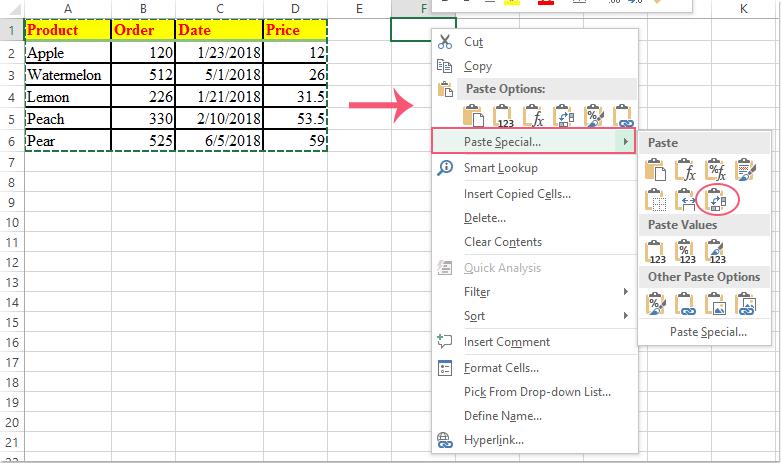Choose Hyperlink... entry

pos(535,440)
